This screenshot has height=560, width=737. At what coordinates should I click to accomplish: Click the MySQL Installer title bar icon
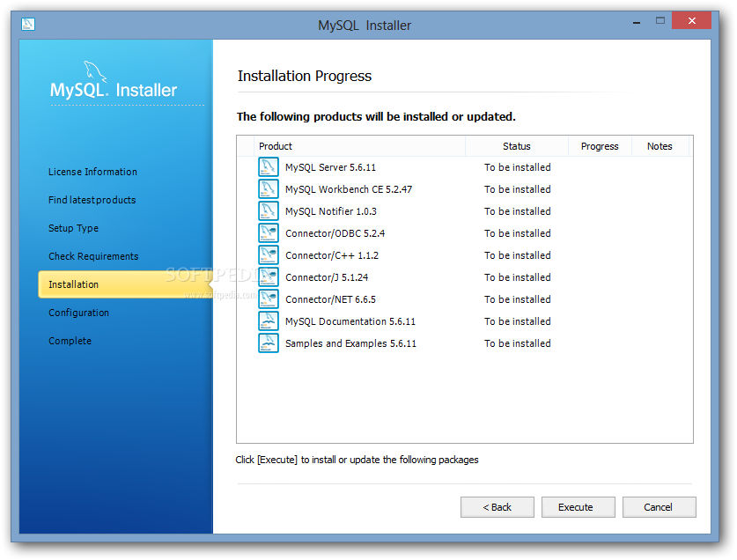28,24
